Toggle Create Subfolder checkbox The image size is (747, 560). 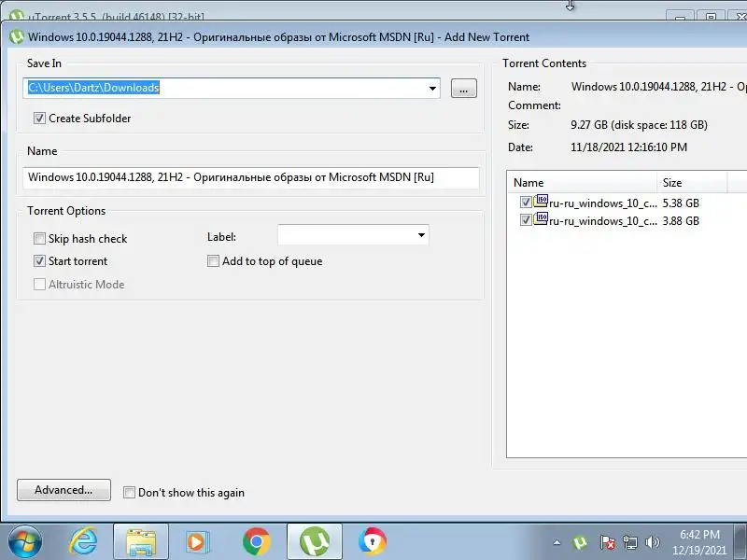coord(39,119)
